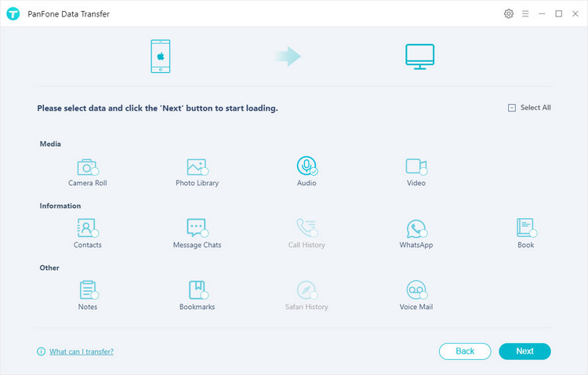
Task: Click the 'Audio' label
Action: [307, 183]
